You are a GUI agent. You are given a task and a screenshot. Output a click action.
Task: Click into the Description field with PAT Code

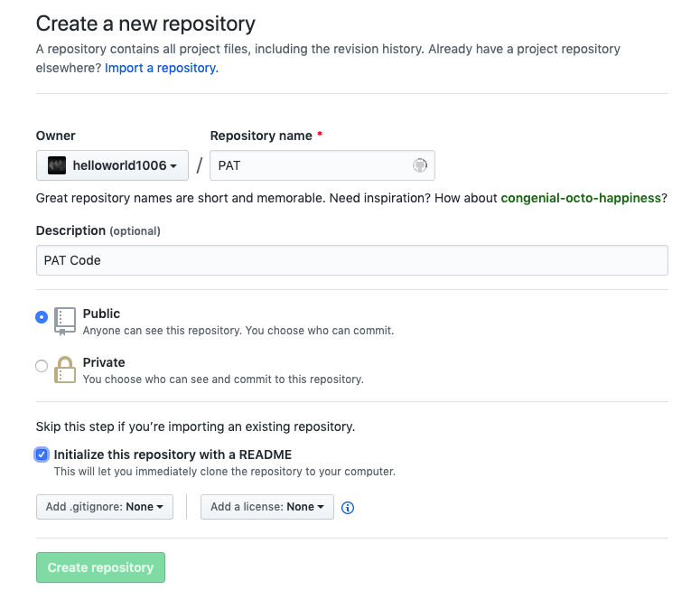pos(351,260)
